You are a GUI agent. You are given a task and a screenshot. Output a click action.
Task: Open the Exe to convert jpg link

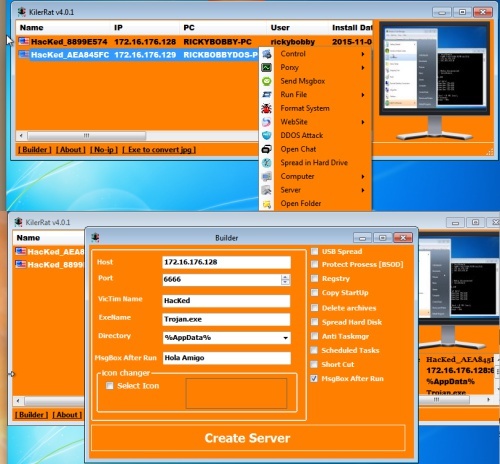[159, 150]
